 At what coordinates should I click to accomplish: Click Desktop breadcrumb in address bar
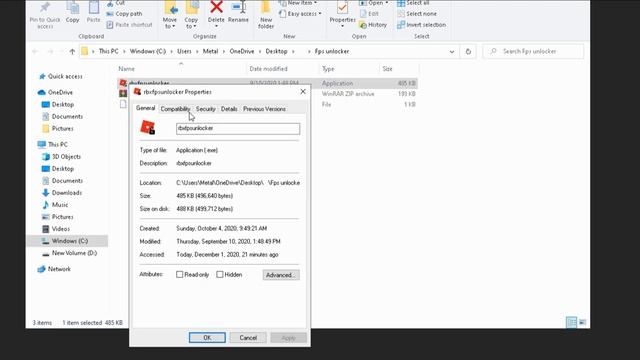click(276, 51)
